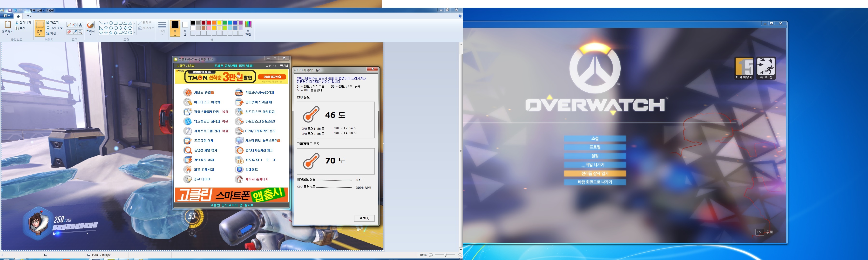Viewport: 868px width, 260px height.
Task: Click 설정 button in Overwatch menu
Action: tap(595, 156)
